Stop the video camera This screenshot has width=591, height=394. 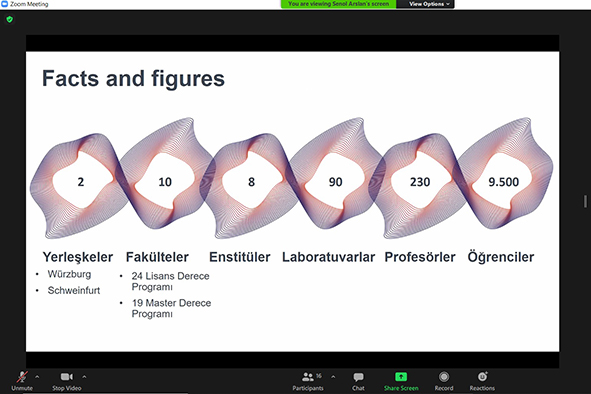(x=67, y=381)
